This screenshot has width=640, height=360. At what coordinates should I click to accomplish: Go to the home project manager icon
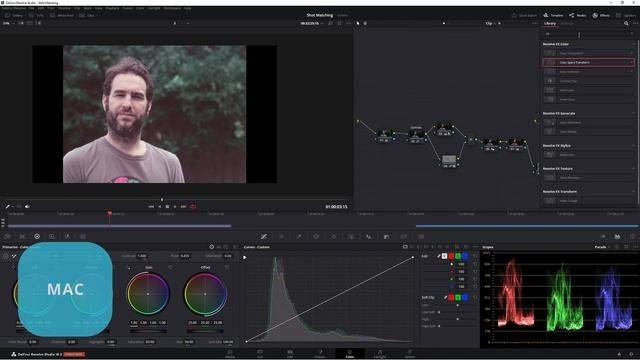click(x=619, y=354)
